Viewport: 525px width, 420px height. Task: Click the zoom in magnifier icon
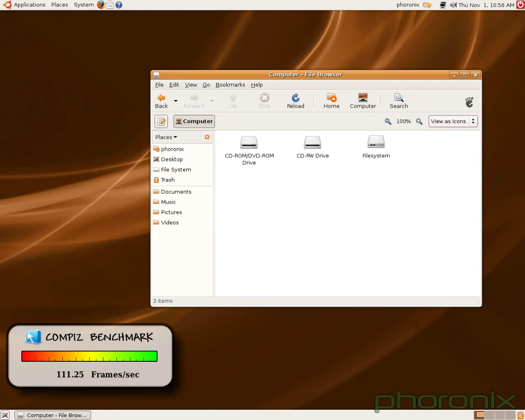pyautogui.click(x=419, y=121)
